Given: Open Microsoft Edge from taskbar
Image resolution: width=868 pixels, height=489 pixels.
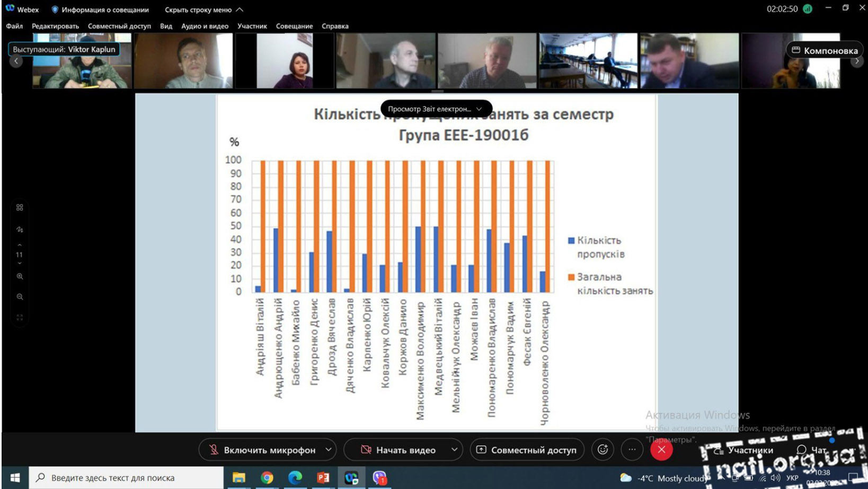Looking at the screenshot, I should pos(295,478).
